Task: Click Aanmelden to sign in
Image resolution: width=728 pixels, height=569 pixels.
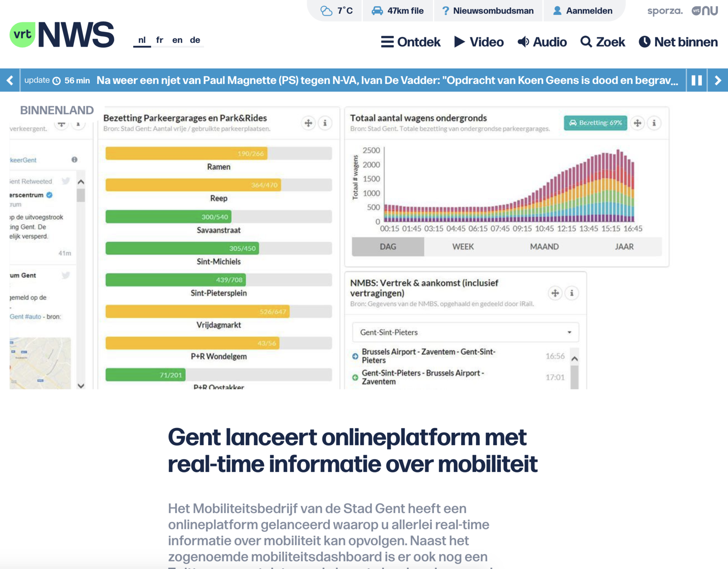Action: 583,11
